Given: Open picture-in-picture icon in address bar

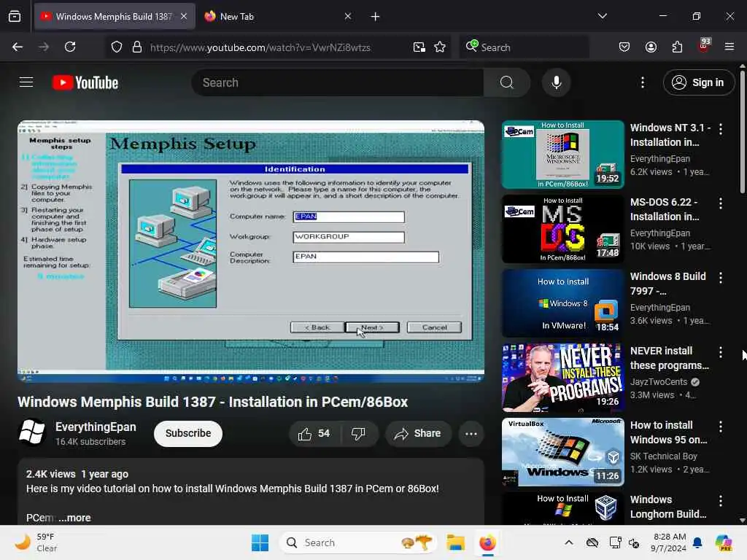Looking at the screenshot, I should [419, 47].
